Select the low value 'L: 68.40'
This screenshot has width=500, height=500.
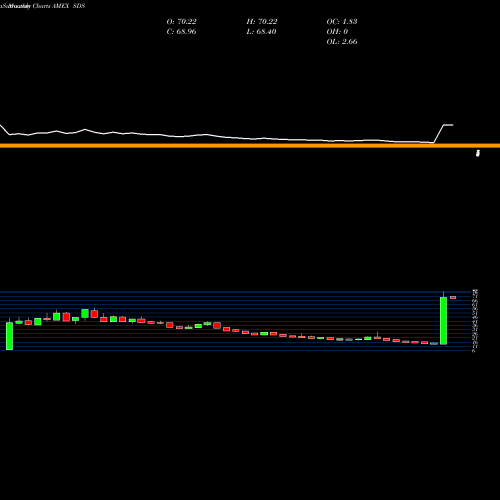tap(261, 32)
